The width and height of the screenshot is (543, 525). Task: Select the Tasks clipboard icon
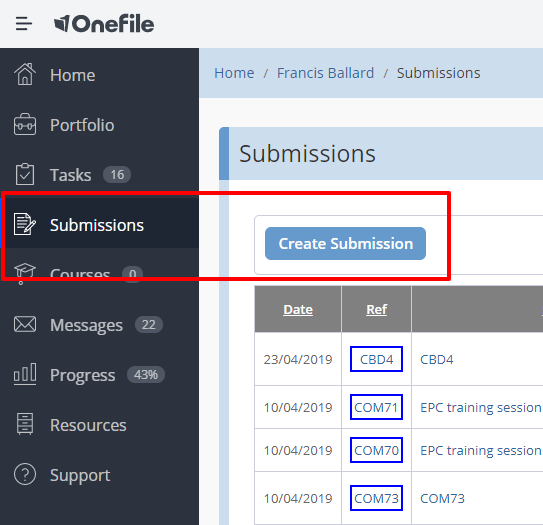tap(25, 174)
